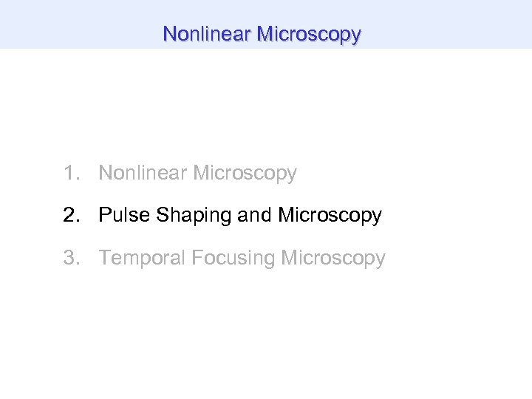Click the list number "1."
Viewport: 532px width, 399px height.
(72, 174)
